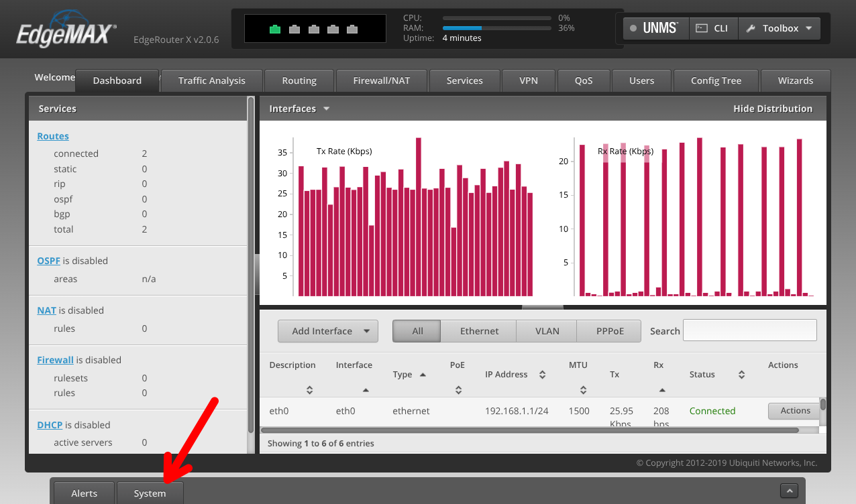The image size is (856, 504).
Task: Expand the Interfaces panel dropdown
Action: 326,109
